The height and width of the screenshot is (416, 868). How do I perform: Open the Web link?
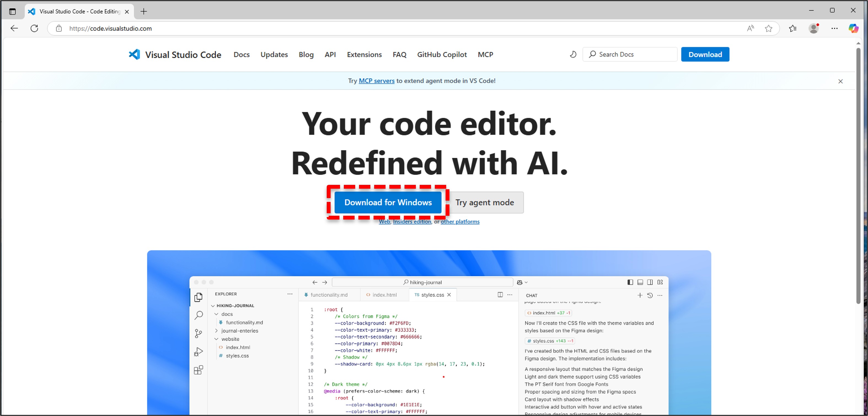(384, 221)
